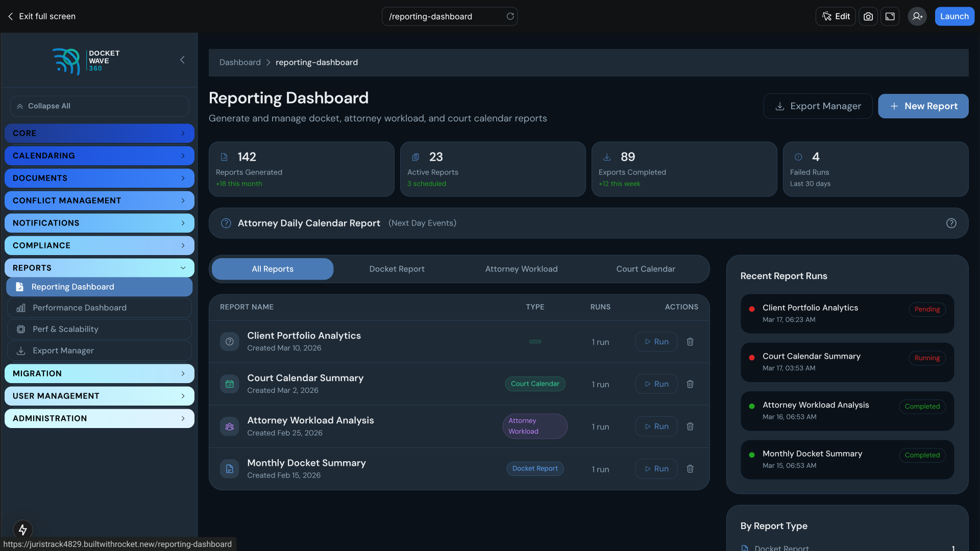This screenshot has width=980, height=551.
Task: Run the Monthly Docket Summary report
Action: [656, 469]
